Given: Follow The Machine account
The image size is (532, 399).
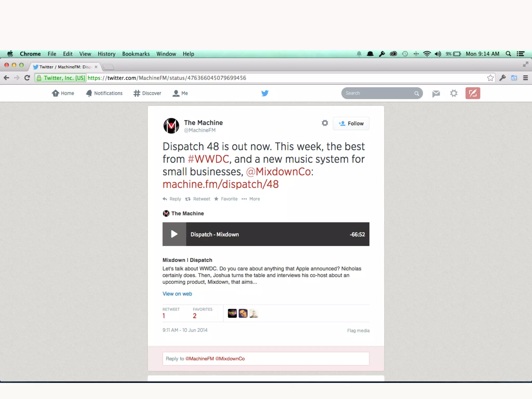Looking at the screenshot, I should click(351, 123).
